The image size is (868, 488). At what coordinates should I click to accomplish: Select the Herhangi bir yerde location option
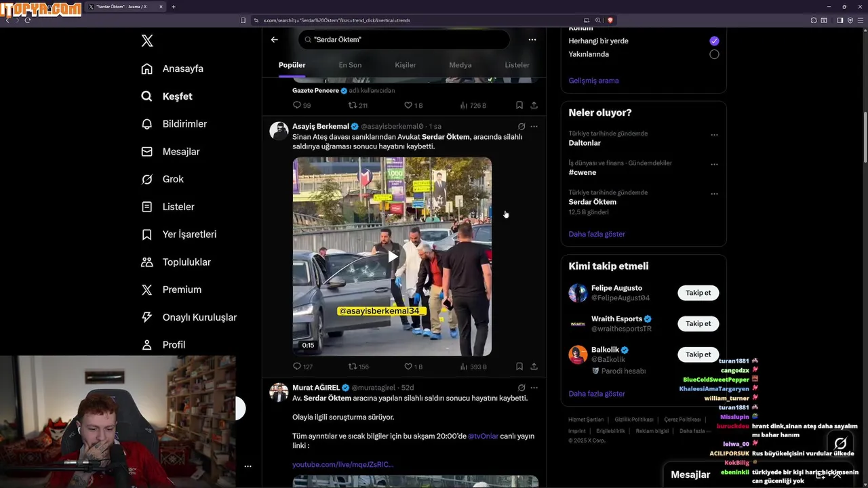[x=714, y=41]
